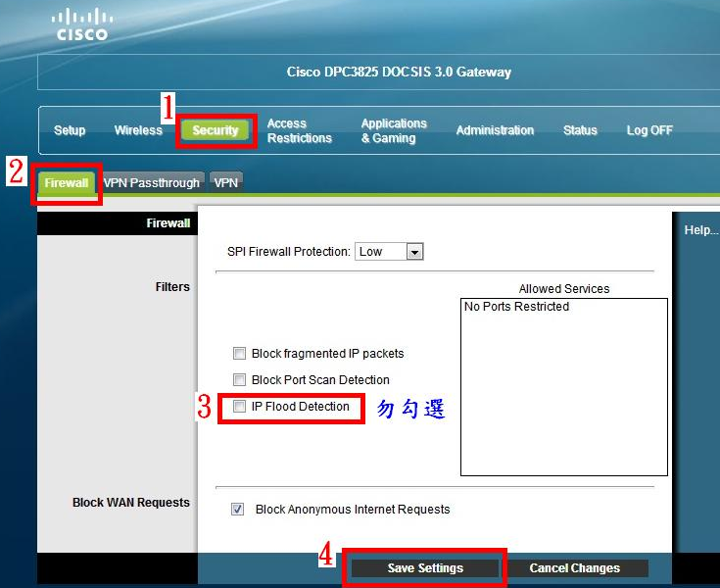Click the Cisco logo
720x588 pixels.
point(82,24)
